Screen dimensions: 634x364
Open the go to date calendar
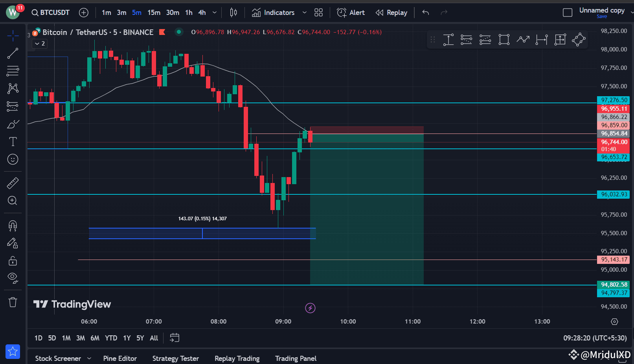pos(175,338)
